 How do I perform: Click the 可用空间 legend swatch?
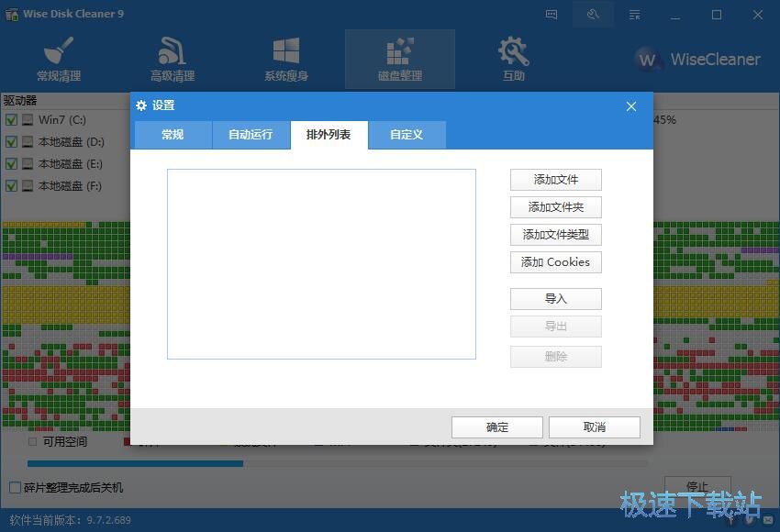(x=32, y=441)
